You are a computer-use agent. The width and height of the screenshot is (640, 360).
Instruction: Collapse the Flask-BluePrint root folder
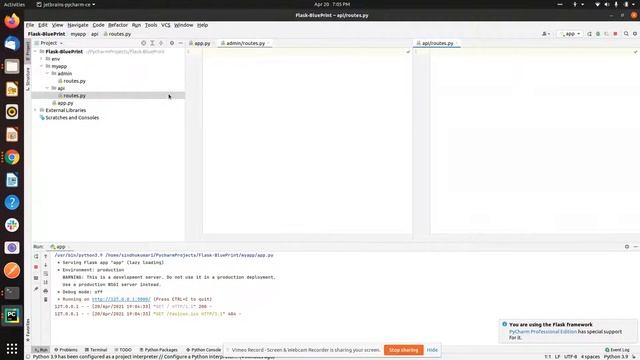(36, 52)
